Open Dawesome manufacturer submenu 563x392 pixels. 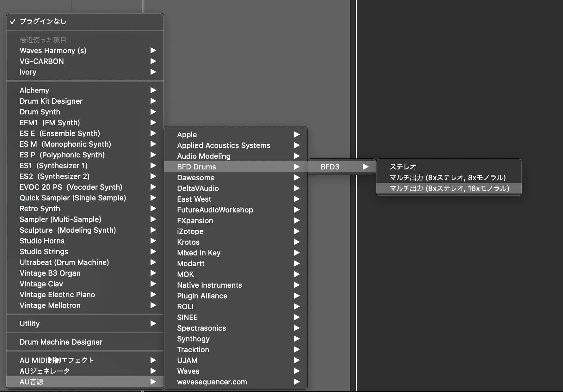tap(236, 178)
